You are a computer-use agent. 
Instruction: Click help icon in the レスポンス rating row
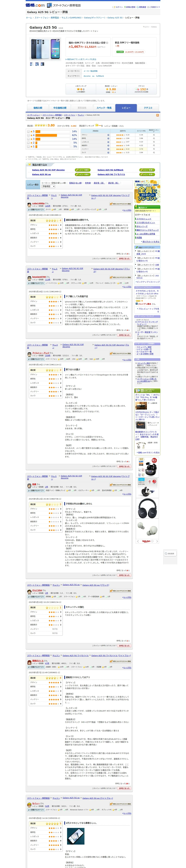click(108, 142)
